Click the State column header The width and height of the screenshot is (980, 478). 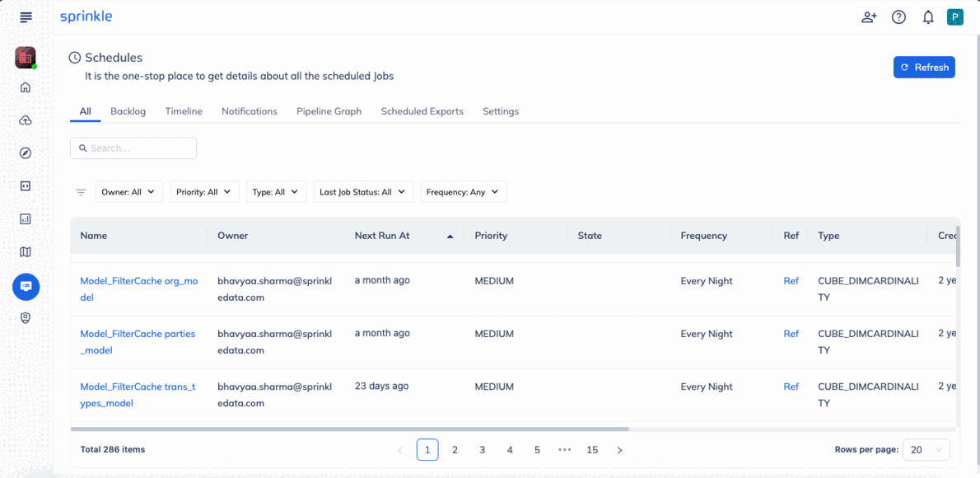coord(590,236)
